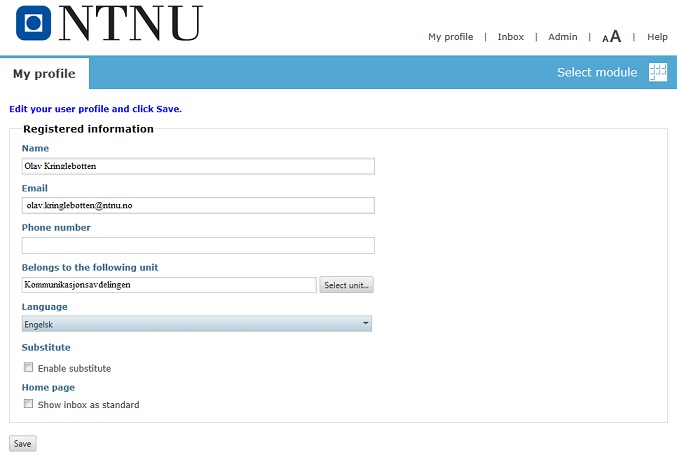Image resolution: width=677 pixels, height=474 pixels.
Task: Click the 'Registered information' heading
Action: pyautogui.click(x=88, y=129)
